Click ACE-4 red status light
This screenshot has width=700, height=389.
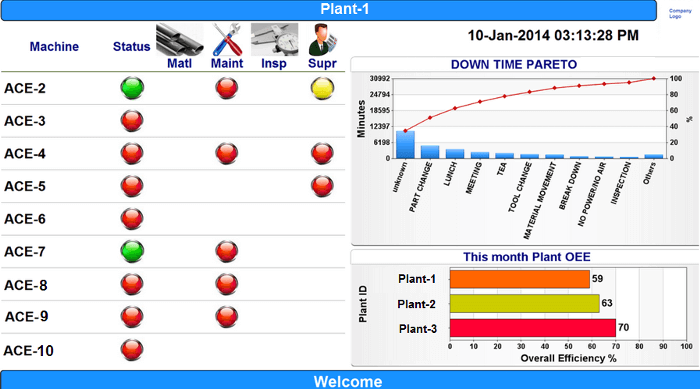[x=132, y=154]
